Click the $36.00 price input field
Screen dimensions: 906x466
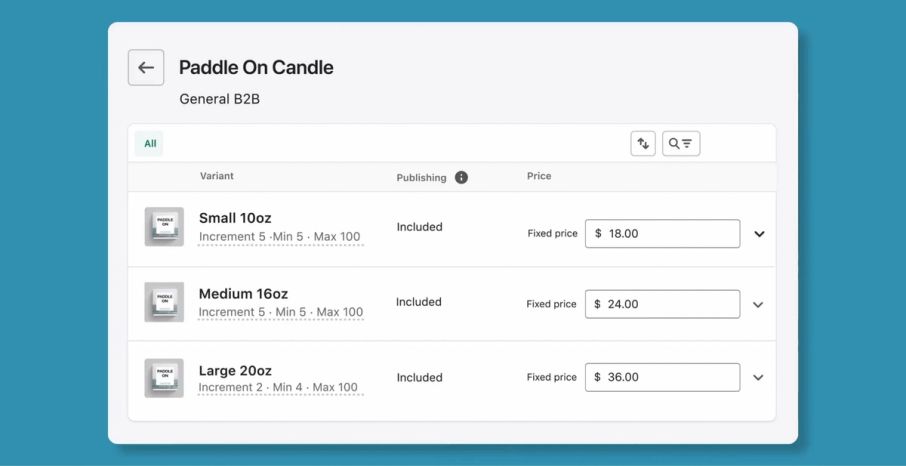click(x=662, y=377)
